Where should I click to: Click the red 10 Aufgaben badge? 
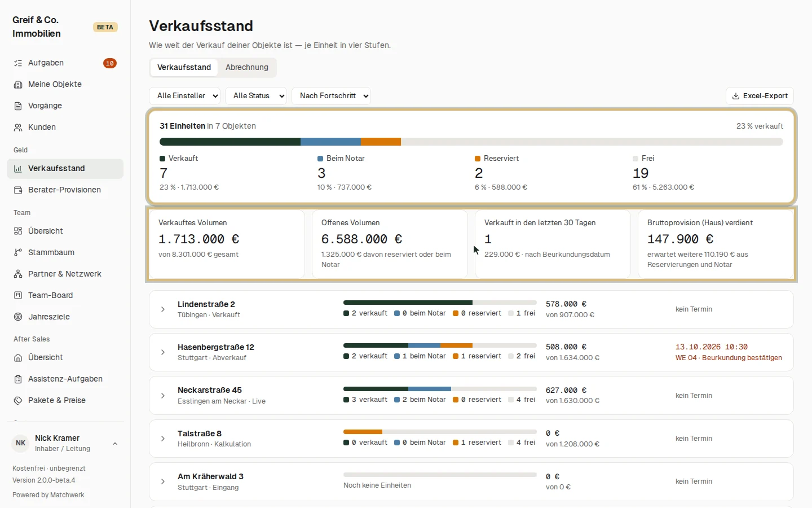click(110, 63)
